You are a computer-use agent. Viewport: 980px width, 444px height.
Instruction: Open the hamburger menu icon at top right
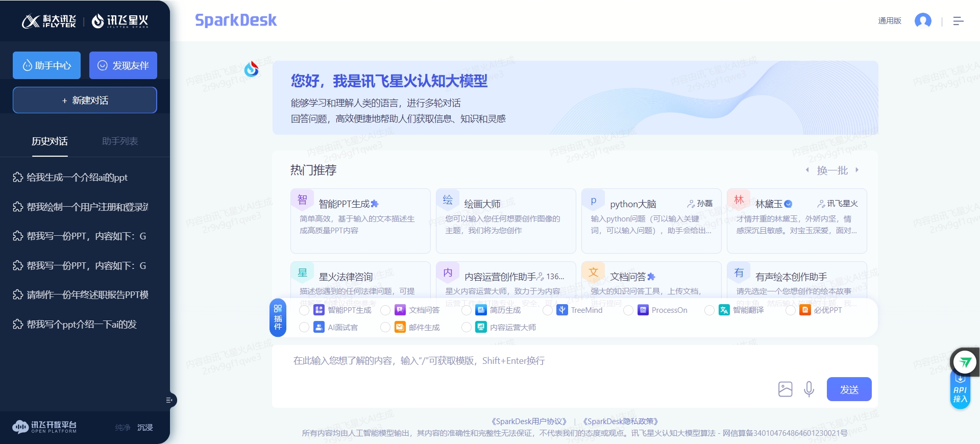coord(958,21)
